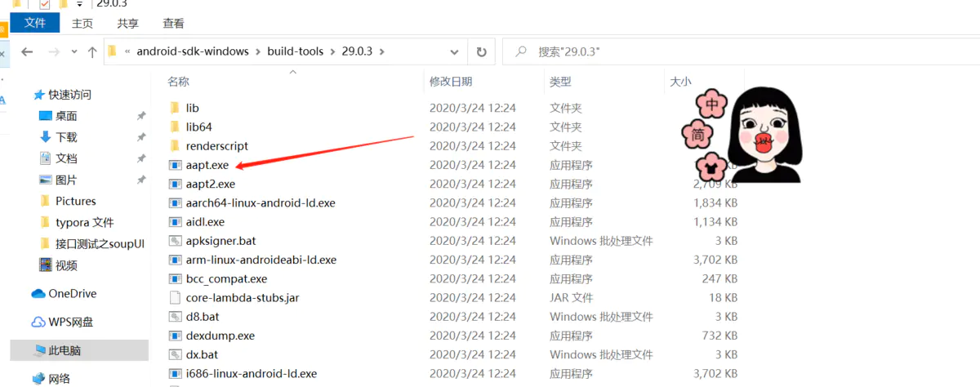Click the JAR 文件 type cell
The height and width of the screenshot is (387, 980).
click(x=572, y=298)
